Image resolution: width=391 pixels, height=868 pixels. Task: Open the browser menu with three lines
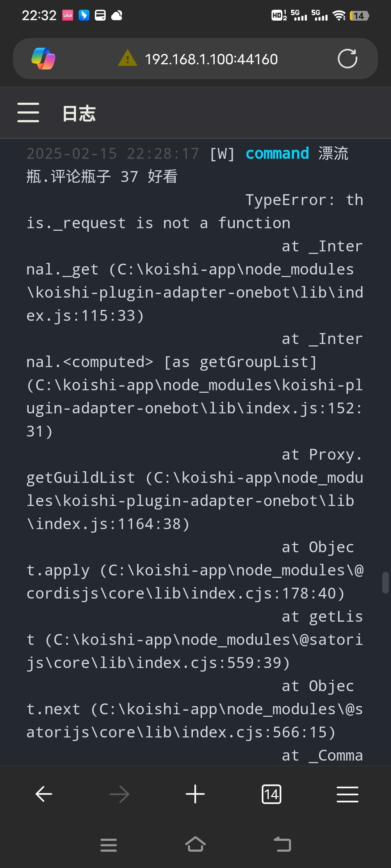coord(348,794)
